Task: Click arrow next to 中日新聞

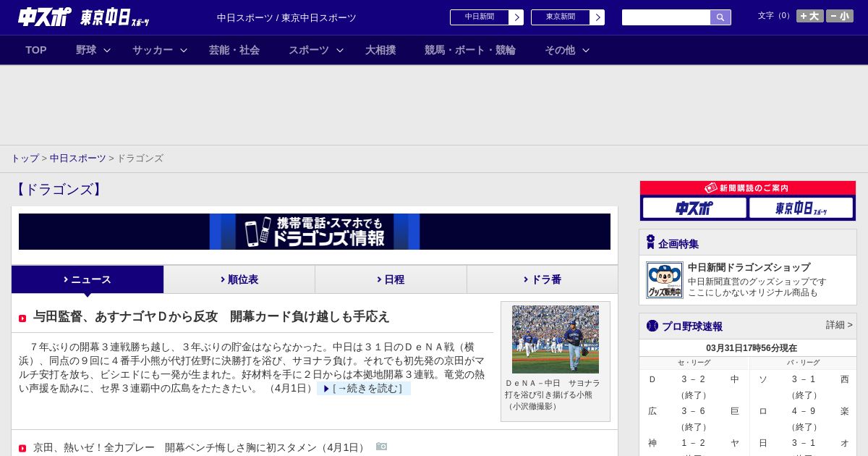Action: coord(516,17)
